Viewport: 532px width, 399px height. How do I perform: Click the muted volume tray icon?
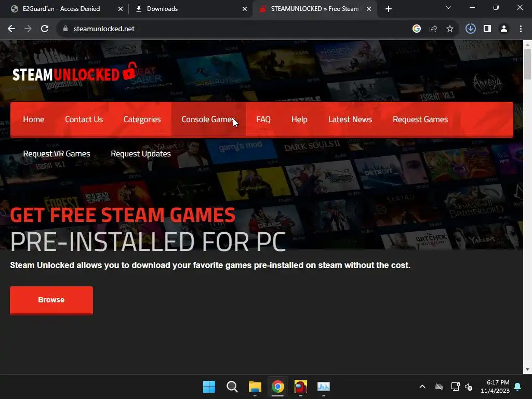[469, 387]
